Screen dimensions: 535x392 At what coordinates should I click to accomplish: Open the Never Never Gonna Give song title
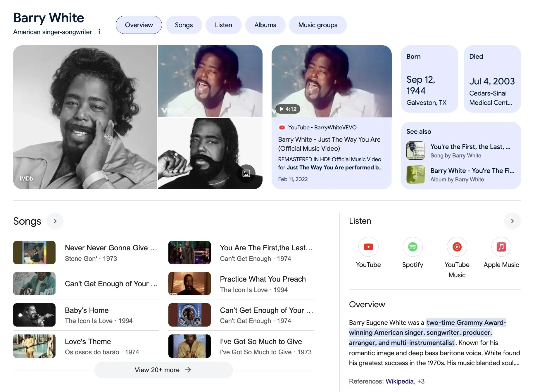click(x=111, y=248)
